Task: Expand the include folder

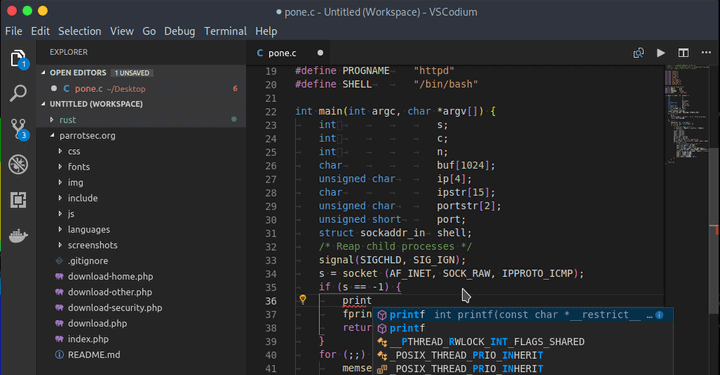Action: (60, 198)
